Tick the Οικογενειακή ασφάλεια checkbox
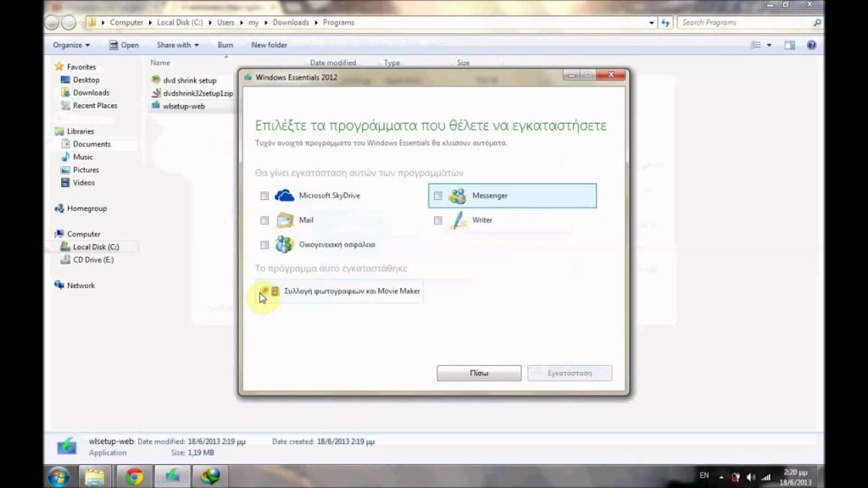Image resolution: width=868 pixels, height=488 pixels. coord(264,245)
